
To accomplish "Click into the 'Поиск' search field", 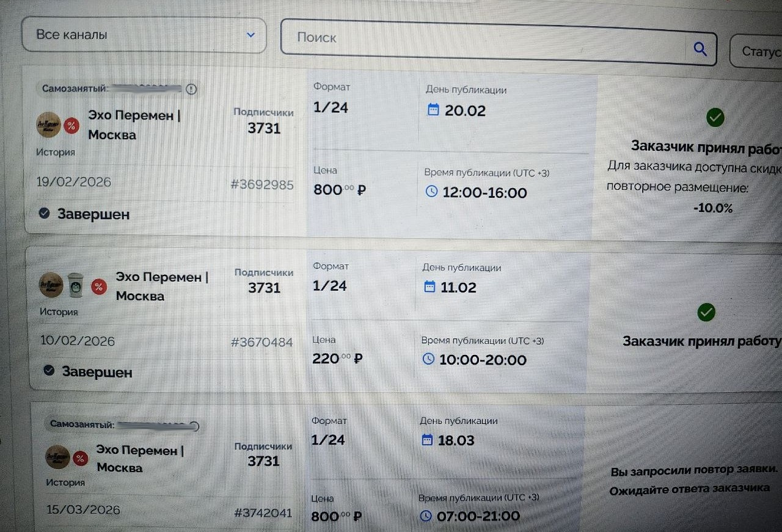I will click(x=489, y=39).
